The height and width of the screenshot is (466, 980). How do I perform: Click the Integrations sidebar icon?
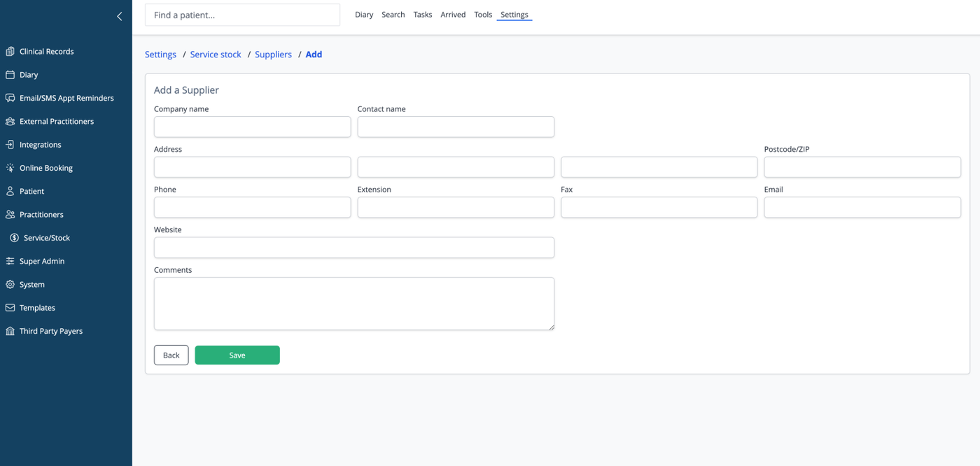tap(10, 144)
